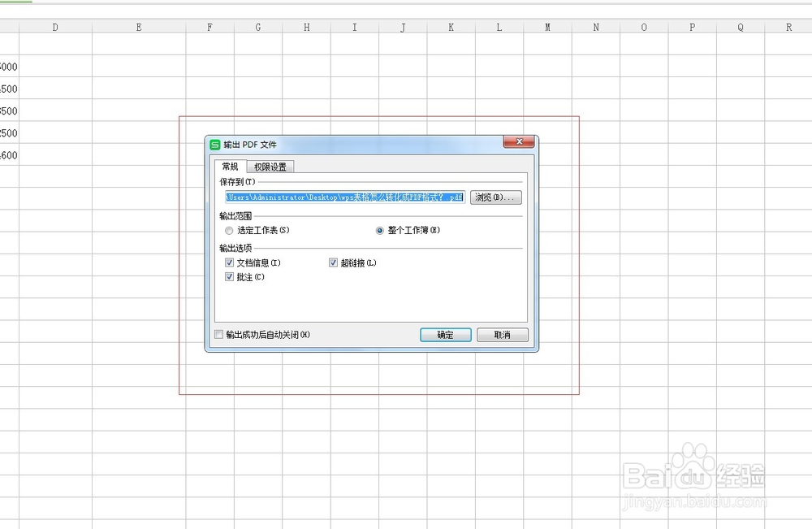This screenshot has height=529, width=812.
Task: Toggle the 超链接 checkbox
Action: (333, 262)
